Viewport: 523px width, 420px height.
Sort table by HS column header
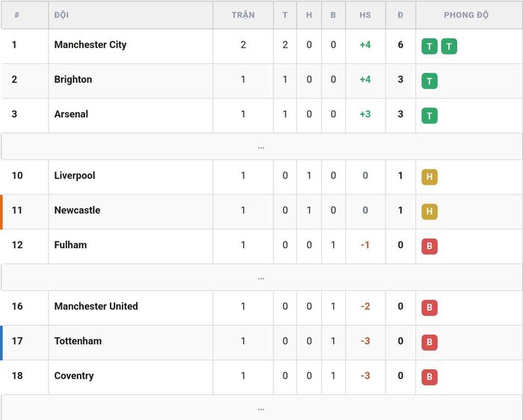tap(365, 15)
